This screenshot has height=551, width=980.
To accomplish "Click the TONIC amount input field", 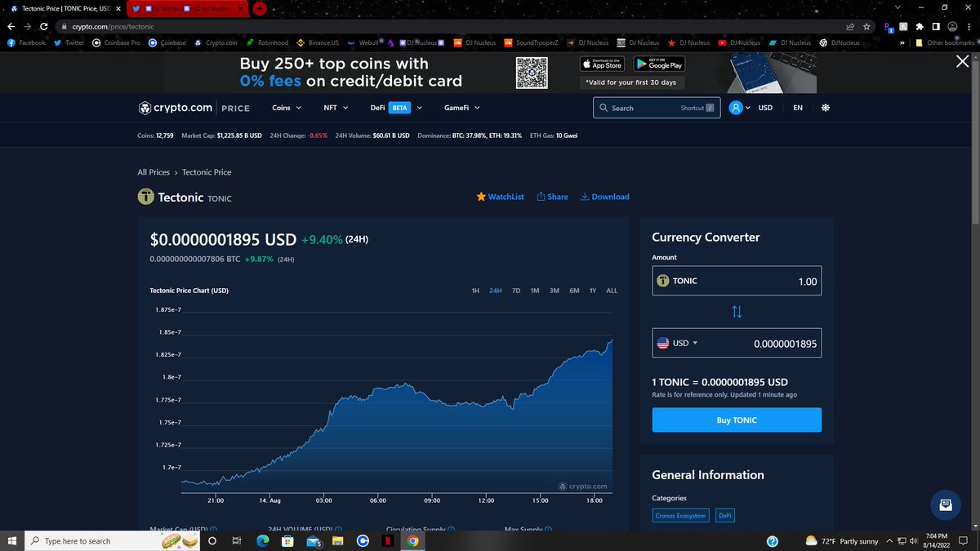I will pos(737,281).
